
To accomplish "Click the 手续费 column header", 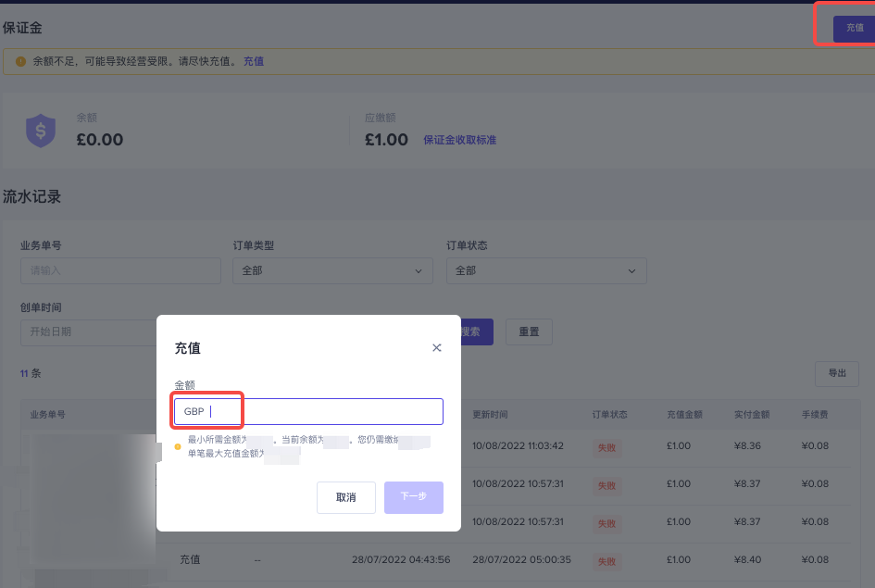I will coord(815,415).
